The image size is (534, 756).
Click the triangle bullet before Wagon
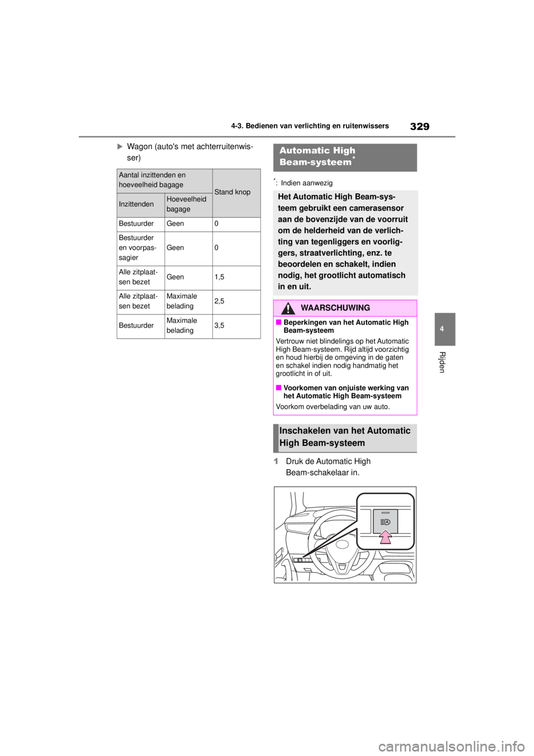pyautogui.click(x=120, y=146)
